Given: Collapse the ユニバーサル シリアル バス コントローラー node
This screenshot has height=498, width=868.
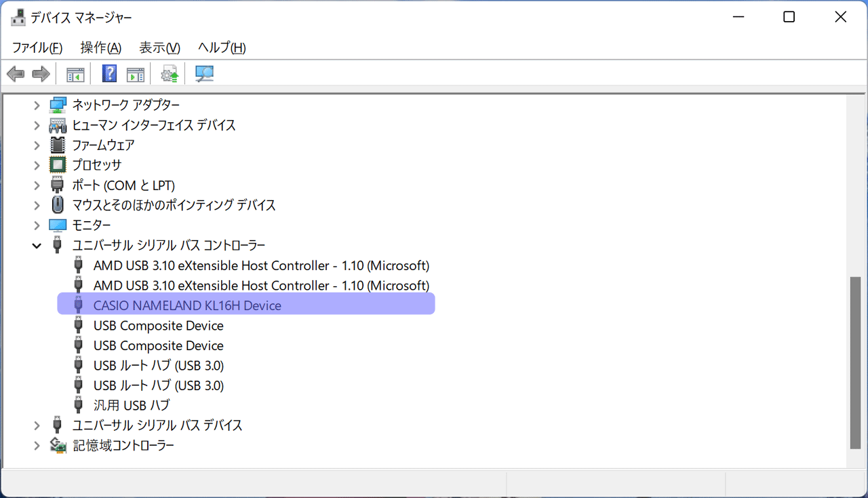Looking at the screenshot, I should coord(37,246).
